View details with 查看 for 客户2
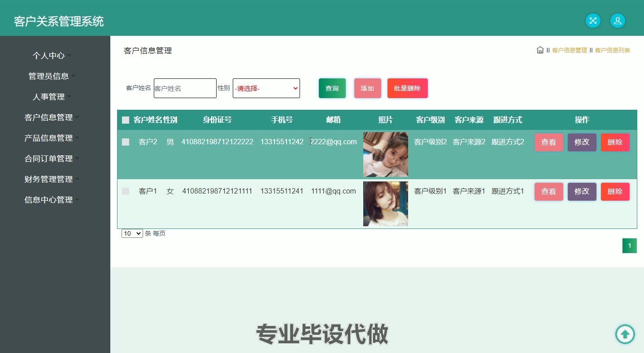The height and width of the screenshot is (353, 644). coord(549,142)
